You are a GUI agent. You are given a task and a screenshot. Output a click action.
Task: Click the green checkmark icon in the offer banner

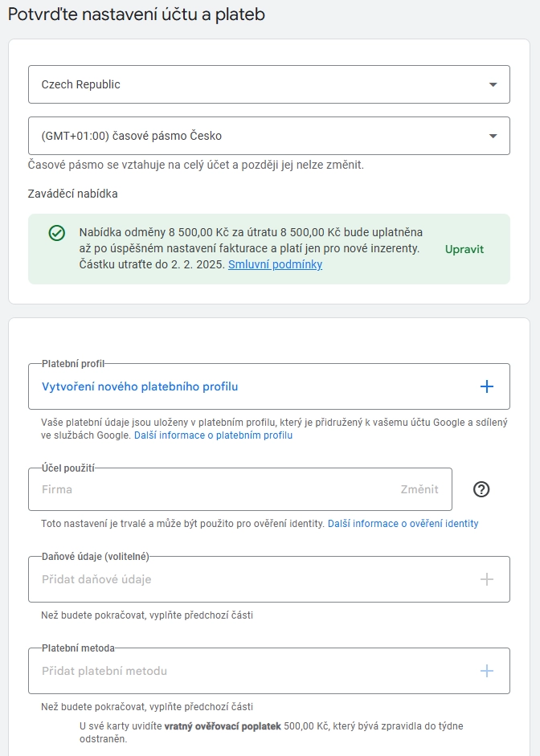pyautogui.click(x=57, y=233)
